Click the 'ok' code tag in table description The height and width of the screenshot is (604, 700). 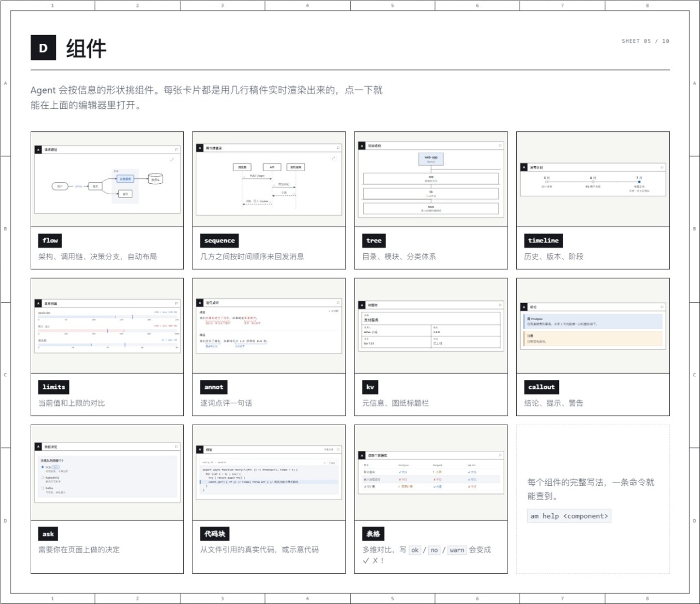[415, 550]
